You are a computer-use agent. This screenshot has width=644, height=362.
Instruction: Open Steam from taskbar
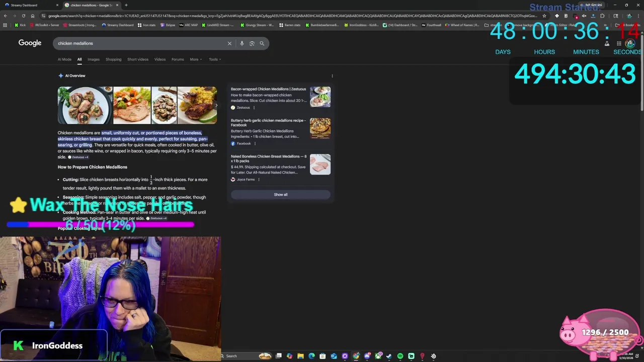tap(389, 356)
